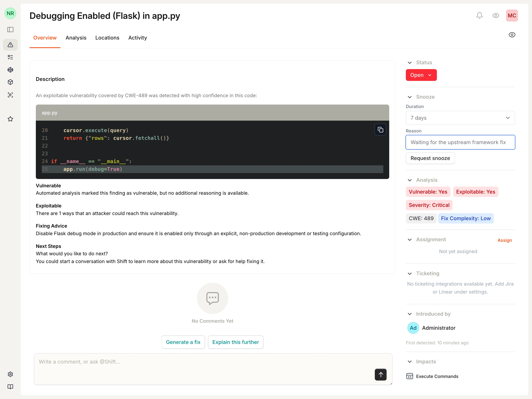Image resolution: width=532 pixels, height=399 pixels.
Task: Click the Assign link
Action: coord(505,240)
